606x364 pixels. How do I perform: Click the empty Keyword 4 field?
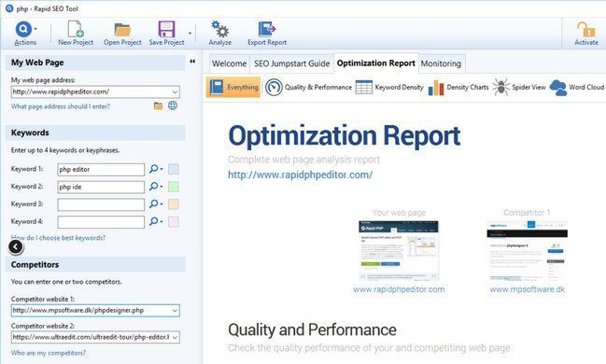point(101,222)
